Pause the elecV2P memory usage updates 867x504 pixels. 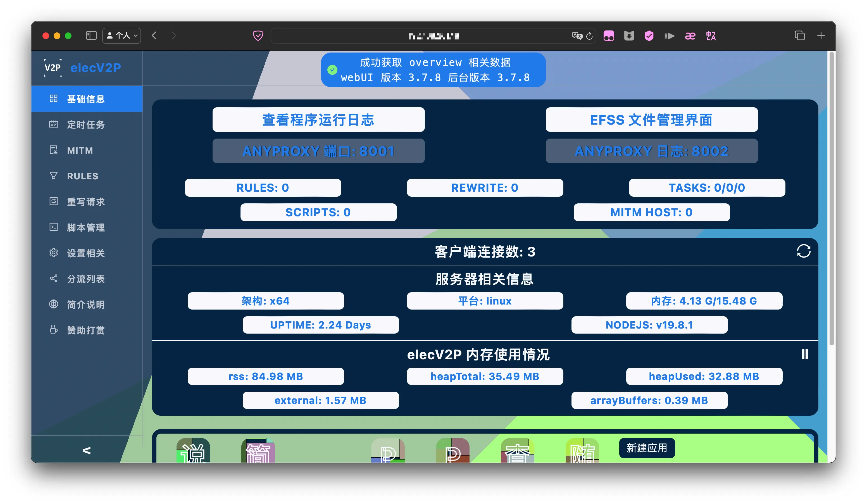804,354
